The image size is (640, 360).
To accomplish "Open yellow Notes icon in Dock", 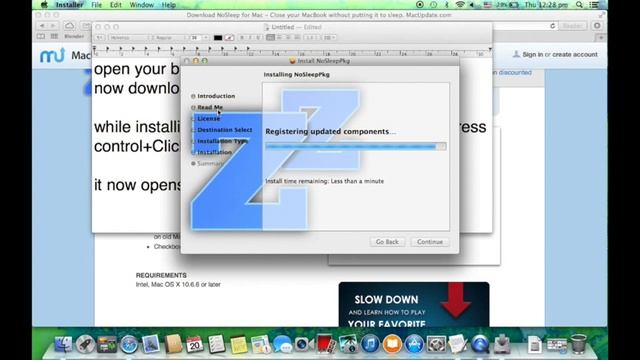I will click(x=238, y=344).
